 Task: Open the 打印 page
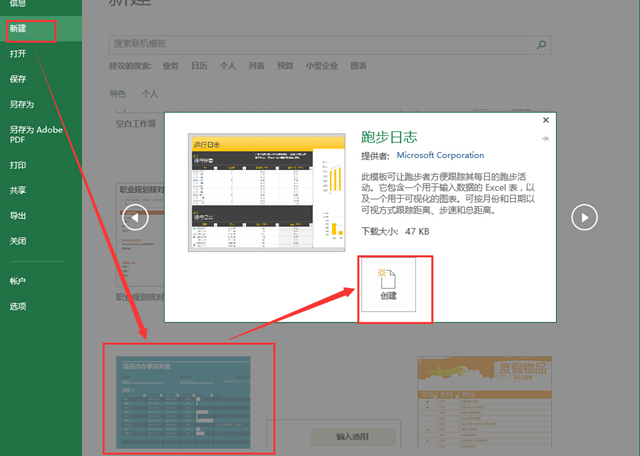tap(18, 165)
